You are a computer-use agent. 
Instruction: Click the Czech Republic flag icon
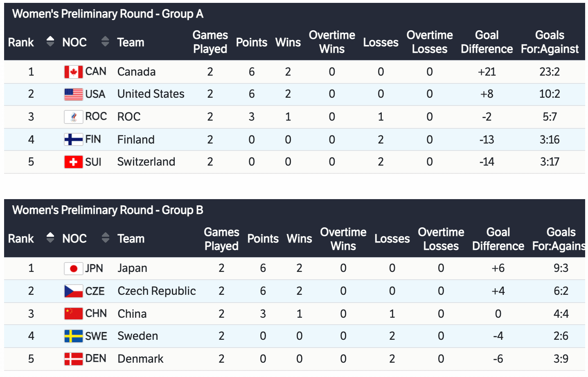[x=73, y=291]
